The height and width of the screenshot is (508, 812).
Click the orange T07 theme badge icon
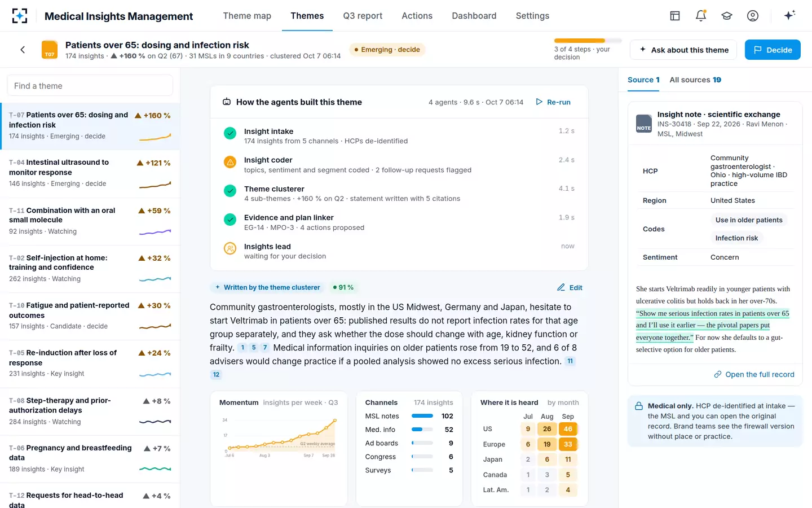[50, 50]
